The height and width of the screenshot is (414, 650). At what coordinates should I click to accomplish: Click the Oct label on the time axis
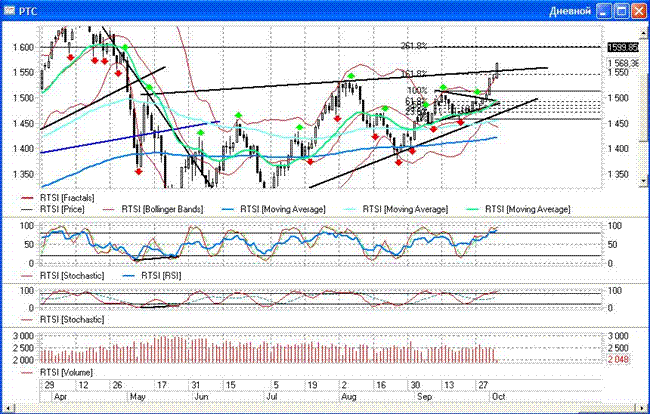tap(496, 397)
